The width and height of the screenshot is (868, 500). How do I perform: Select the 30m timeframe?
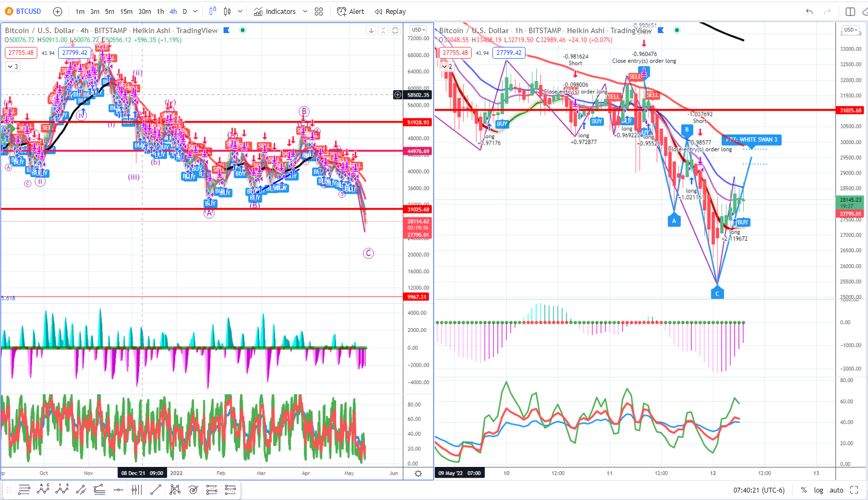point(145,11)
